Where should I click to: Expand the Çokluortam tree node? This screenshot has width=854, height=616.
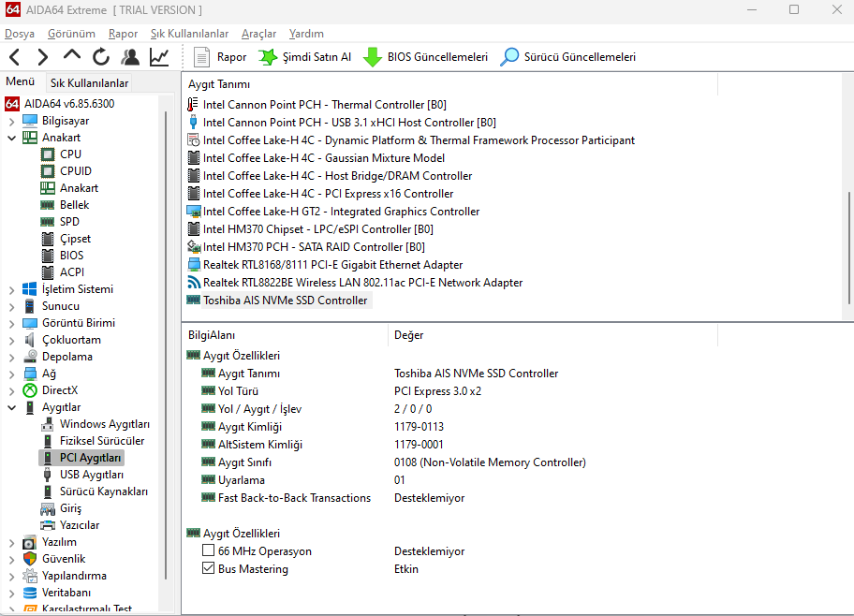coord(11,341)
